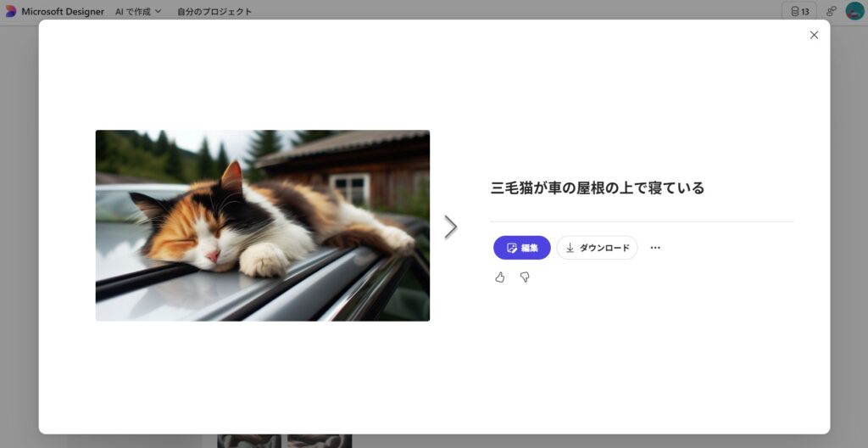Click the ダウンロード button
This screenshot has width=868, height=448.
597,248
